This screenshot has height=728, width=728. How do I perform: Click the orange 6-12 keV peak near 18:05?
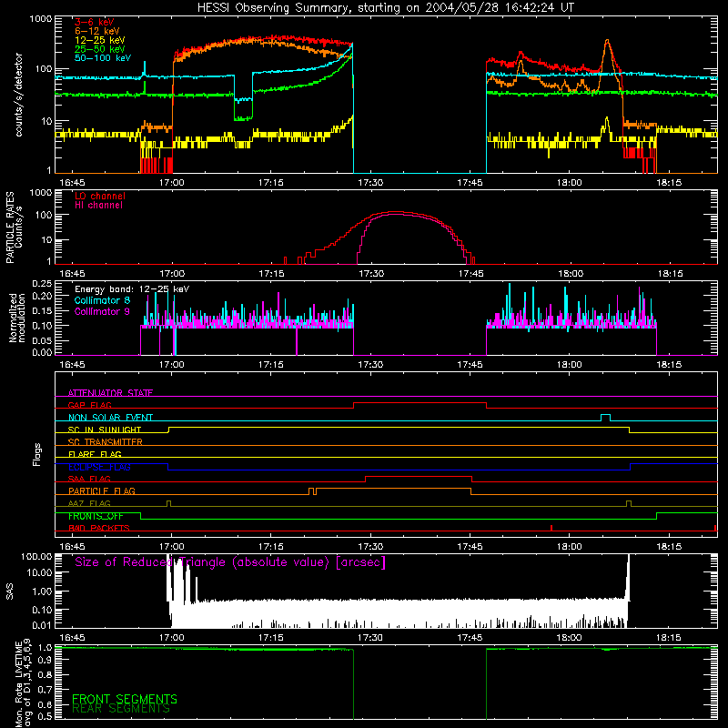coord(607,41)
